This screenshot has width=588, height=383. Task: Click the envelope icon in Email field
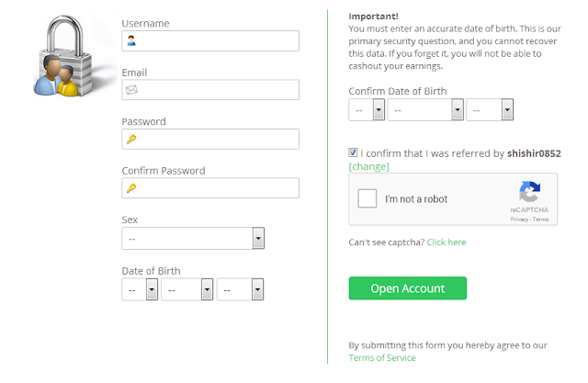pyautogui.click(x=131, y=90)
